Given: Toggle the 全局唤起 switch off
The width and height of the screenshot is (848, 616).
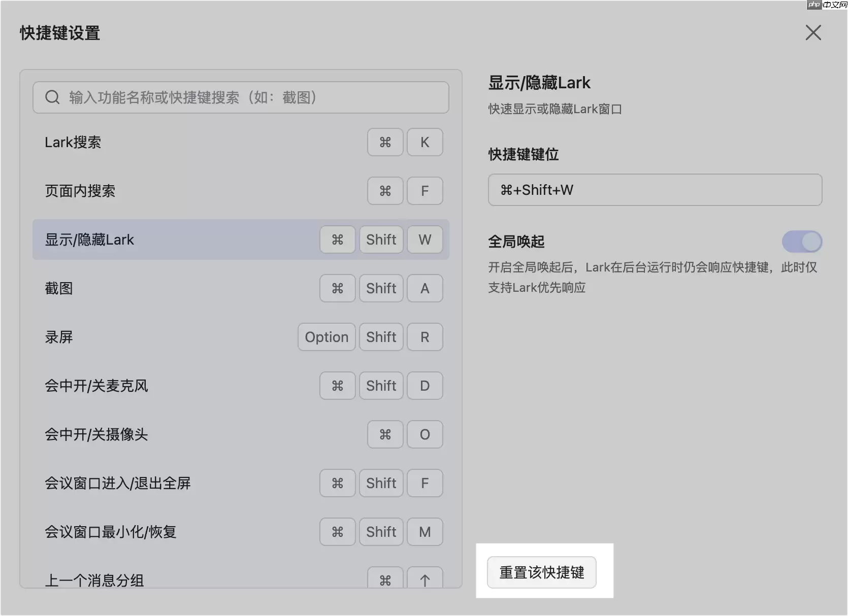Looking at the screenshot, I should pos(802,242).
